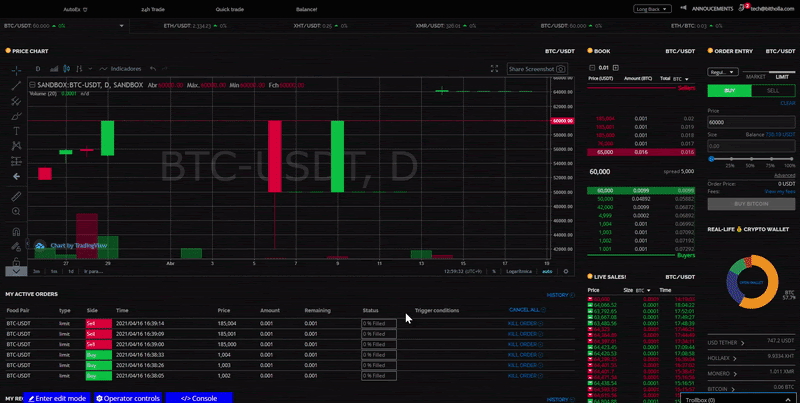This screenshot has height=403, width=800.
Task: Increase order book depth increment
Action: 615,68
